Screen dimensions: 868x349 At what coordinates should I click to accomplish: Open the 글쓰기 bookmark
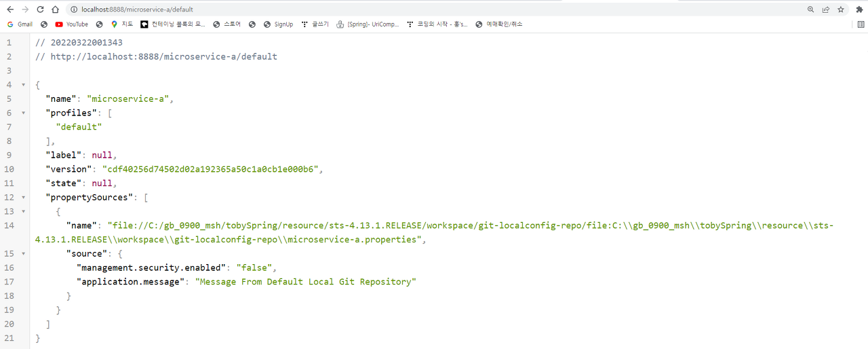pos(315,24)
